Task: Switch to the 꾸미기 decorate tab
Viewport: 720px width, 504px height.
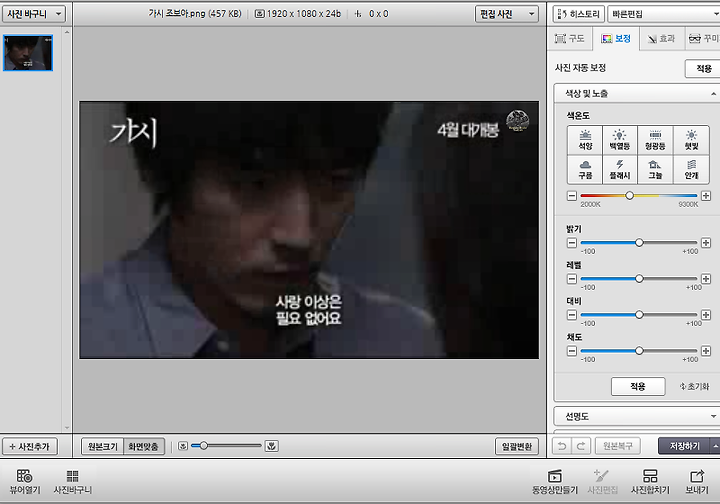Action: (x=703, y=39)
